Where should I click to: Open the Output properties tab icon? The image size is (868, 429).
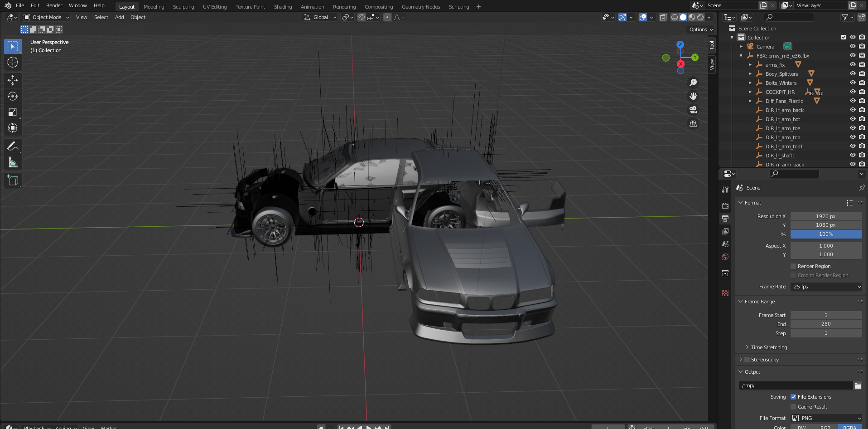pyautogui.click(x=725, y=218)
